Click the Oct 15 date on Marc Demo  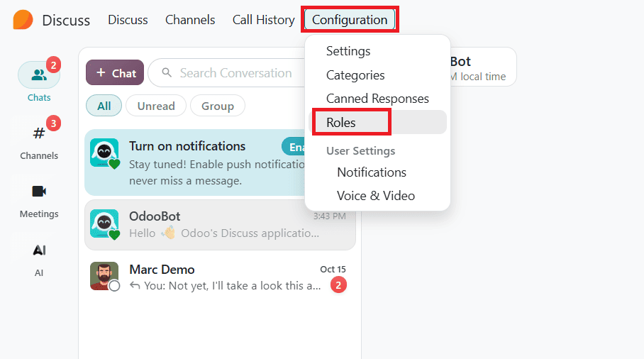click(333, 269)
